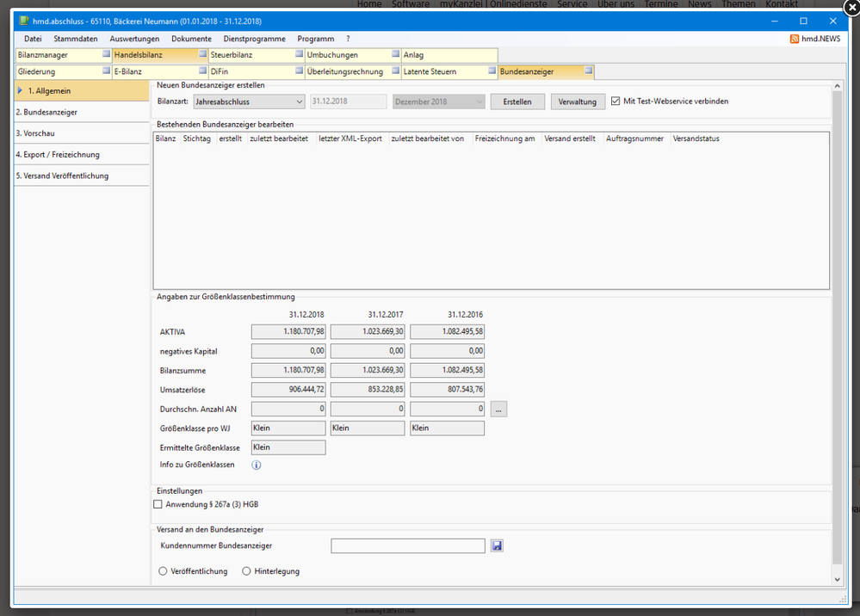Expand the Dezember 2018 period dropdown
Image resolution: width=860 pixels, height=616 pixels.
(439, 102)
